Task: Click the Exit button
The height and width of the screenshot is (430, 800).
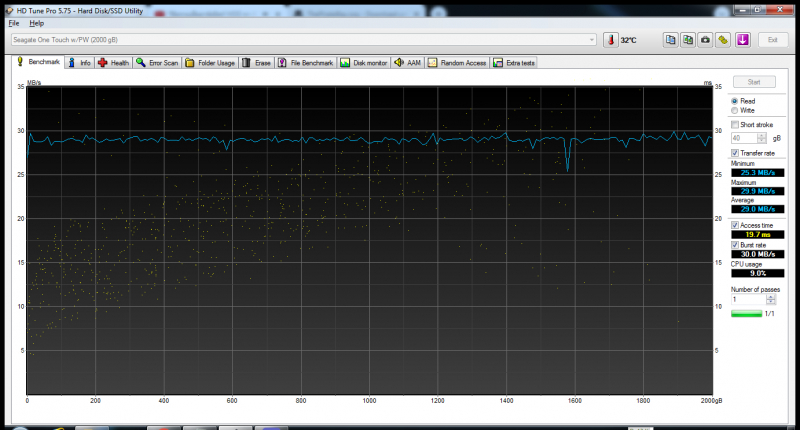Action: pos(772,40)
